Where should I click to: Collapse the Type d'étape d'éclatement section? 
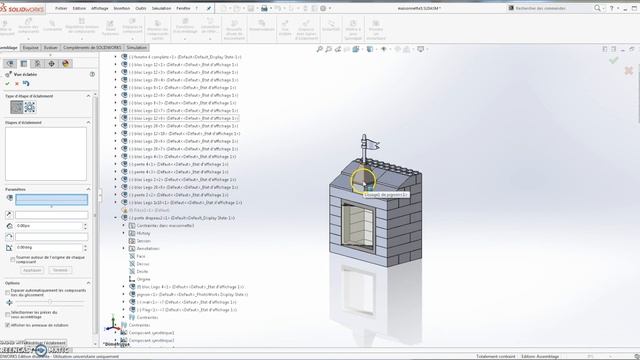coord(88,96)
